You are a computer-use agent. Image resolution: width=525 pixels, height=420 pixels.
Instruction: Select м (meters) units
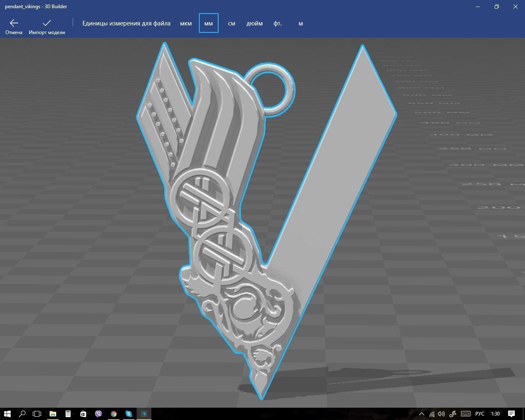coord(301,23)
